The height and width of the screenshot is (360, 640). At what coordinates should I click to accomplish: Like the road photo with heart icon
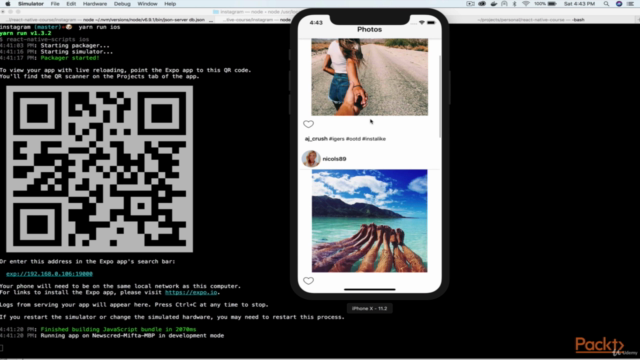[309, 124]
